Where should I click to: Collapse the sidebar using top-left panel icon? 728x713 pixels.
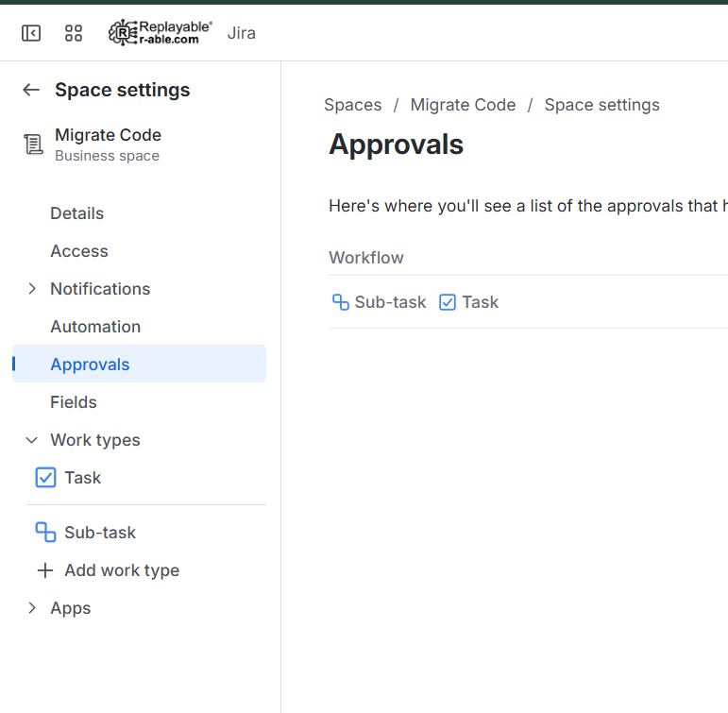coord(31,33)
